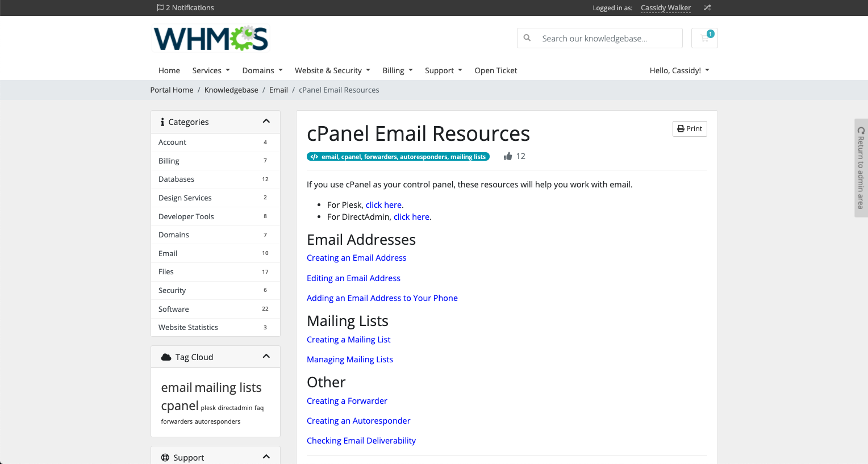This screenshot has width=868, height=464.
Task: Select the Design Services category
Action: coord(215,198)
